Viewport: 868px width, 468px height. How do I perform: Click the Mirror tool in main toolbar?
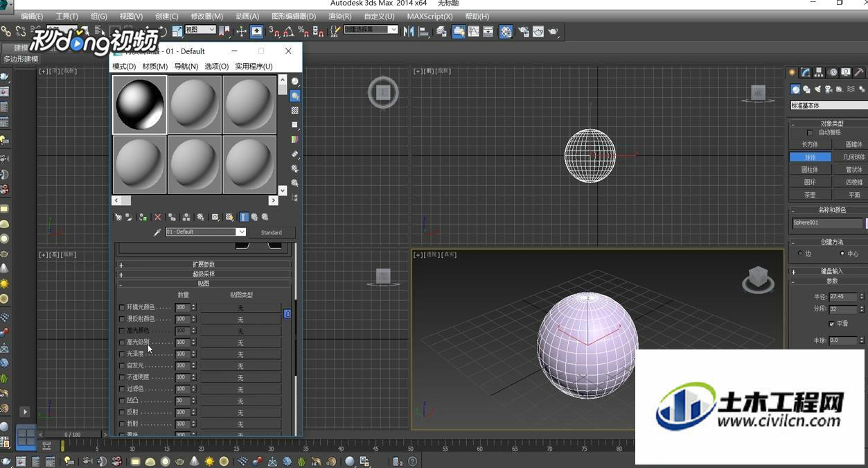click(x=409, y=31)
